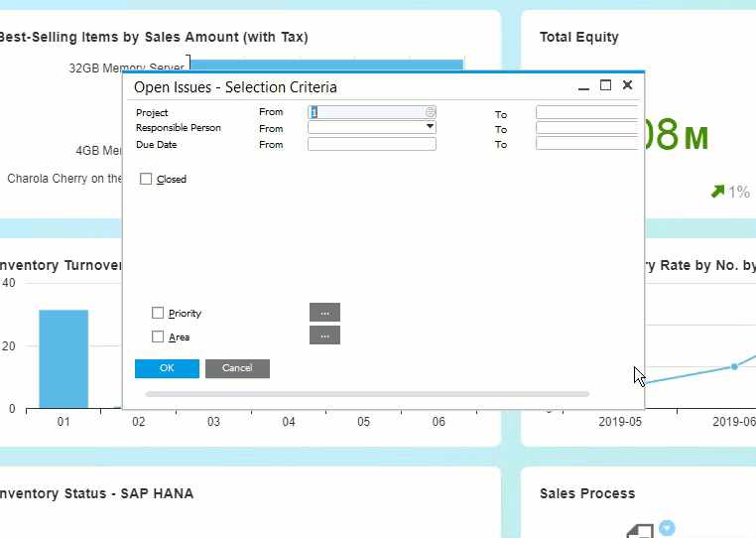The height and width of the screenshot is (538, 756).
Task: Click the Total Equity card title
Action: [579, 37]
